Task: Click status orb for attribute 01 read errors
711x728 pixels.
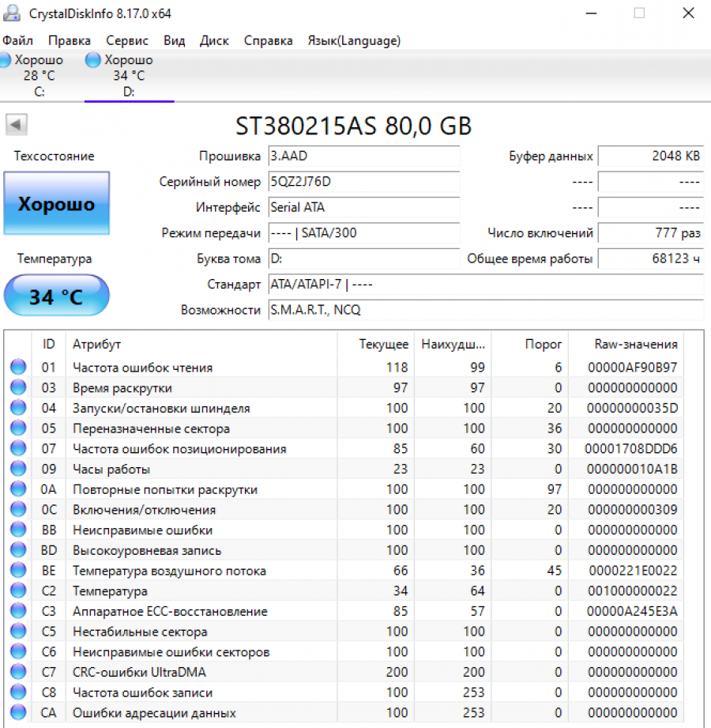Action: click(x=18, y=367)
